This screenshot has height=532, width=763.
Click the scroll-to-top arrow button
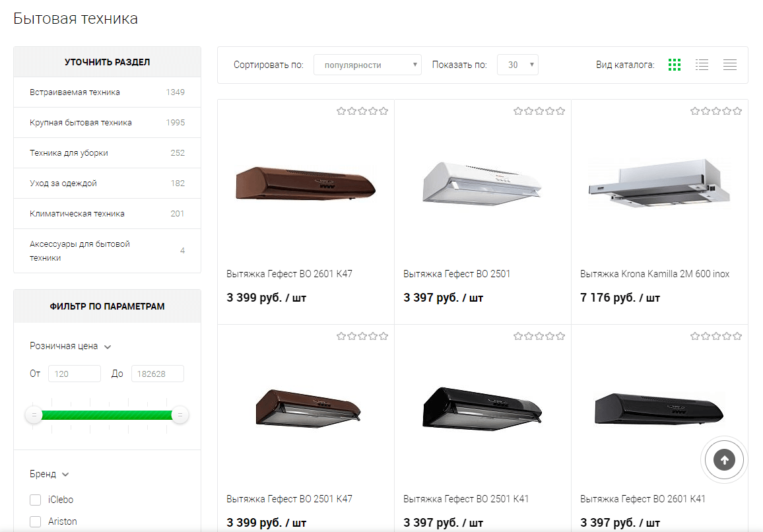724,460
